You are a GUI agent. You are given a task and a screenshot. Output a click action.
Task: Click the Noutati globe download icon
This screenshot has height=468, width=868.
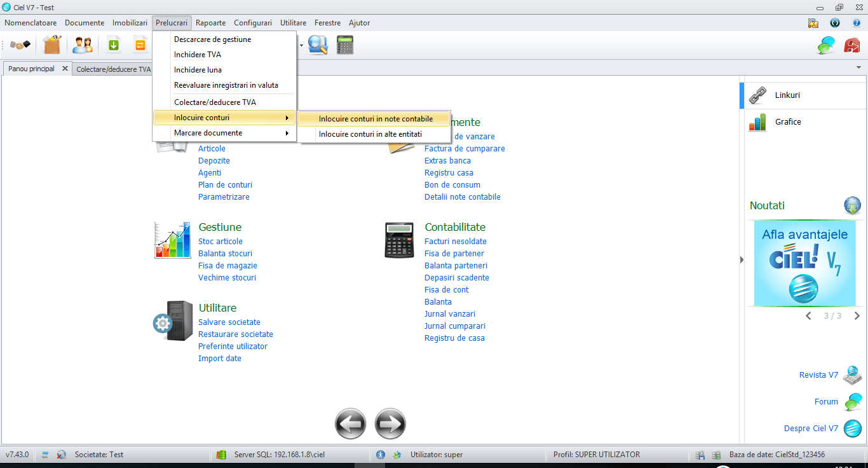coord(852,205)
